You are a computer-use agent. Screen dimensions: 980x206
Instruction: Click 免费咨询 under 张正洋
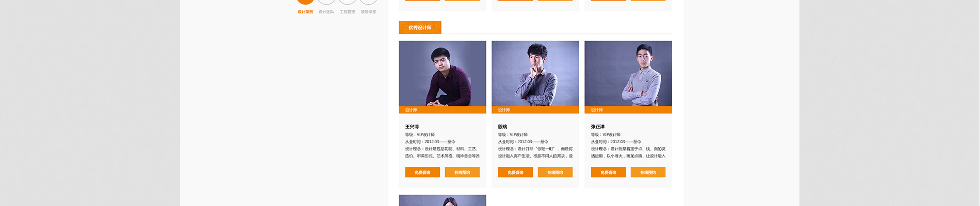[608, 173]
